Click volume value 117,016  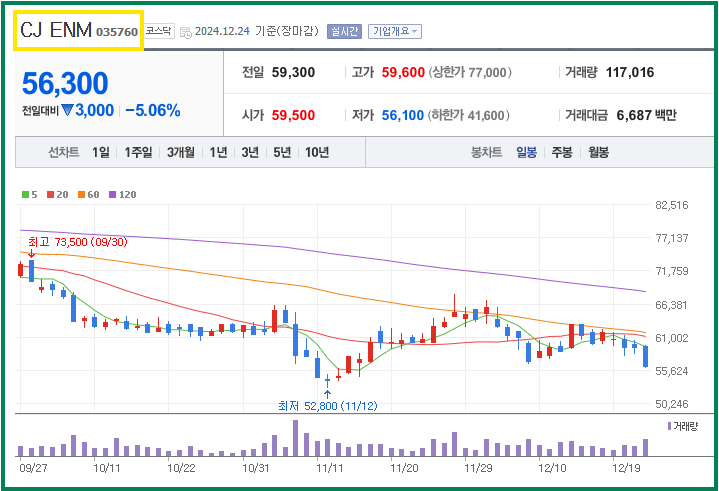(630, 72)
